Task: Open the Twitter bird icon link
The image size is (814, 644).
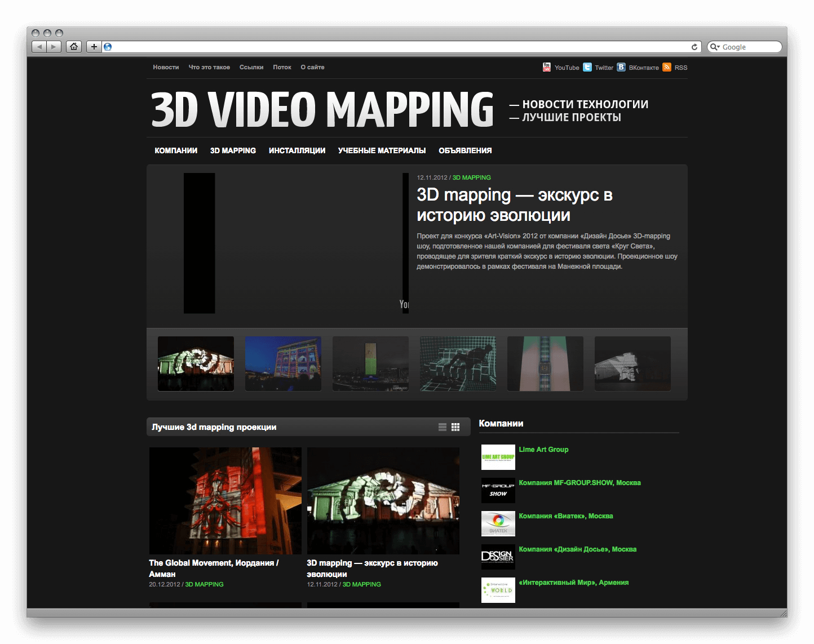Action: pyautogui.click(x=587, y=67)
